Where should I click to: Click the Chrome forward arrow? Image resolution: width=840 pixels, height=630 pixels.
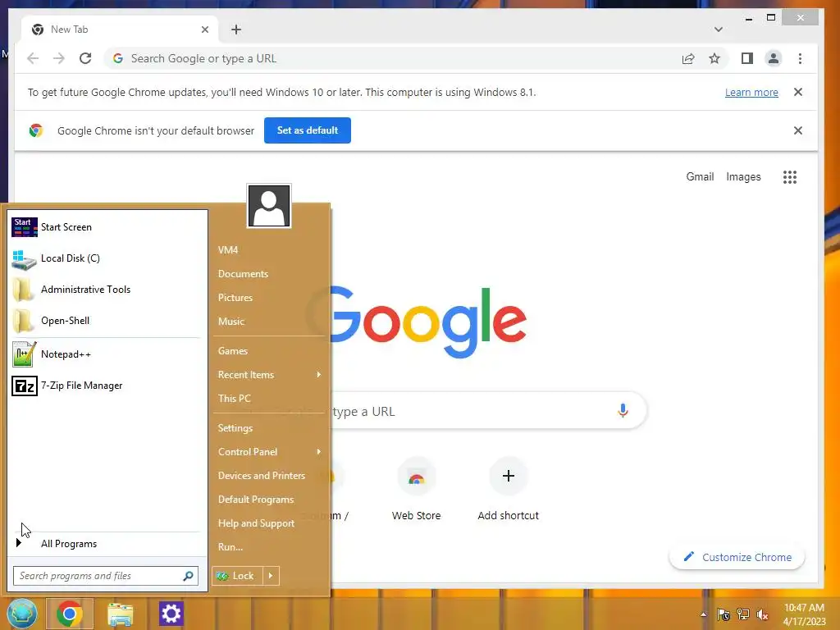tap(59, 58)
